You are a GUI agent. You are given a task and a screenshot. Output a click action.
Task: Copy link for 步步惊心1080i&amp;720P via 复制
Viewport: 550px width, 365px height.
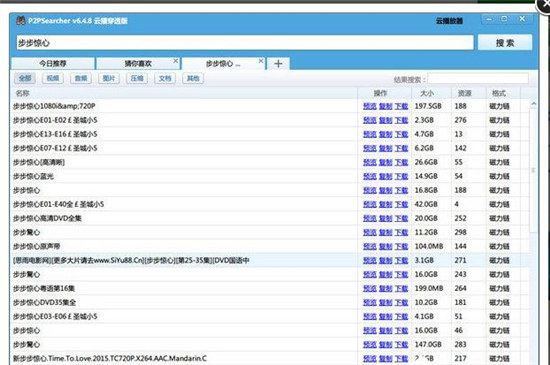click(x=385, y=106)
